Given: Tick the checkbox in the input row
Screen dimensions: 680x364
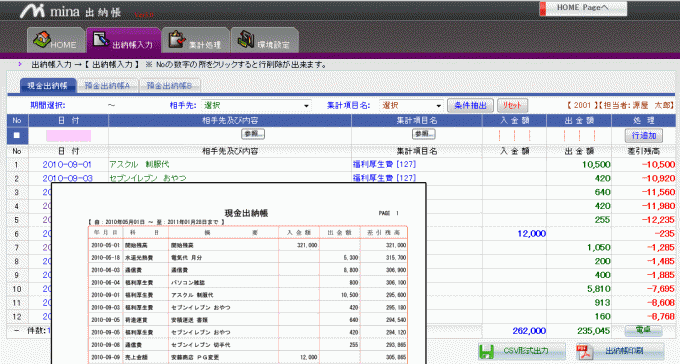Looking at the screenshot, I should (17, 135).
